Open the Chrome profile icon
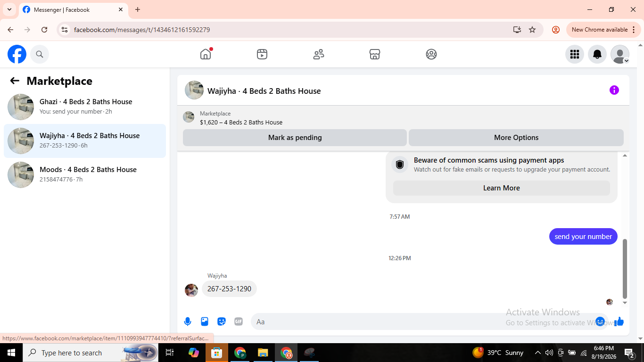Image resolution: width=644 pixels, height=362 pixels. click(x=556, y=30)
